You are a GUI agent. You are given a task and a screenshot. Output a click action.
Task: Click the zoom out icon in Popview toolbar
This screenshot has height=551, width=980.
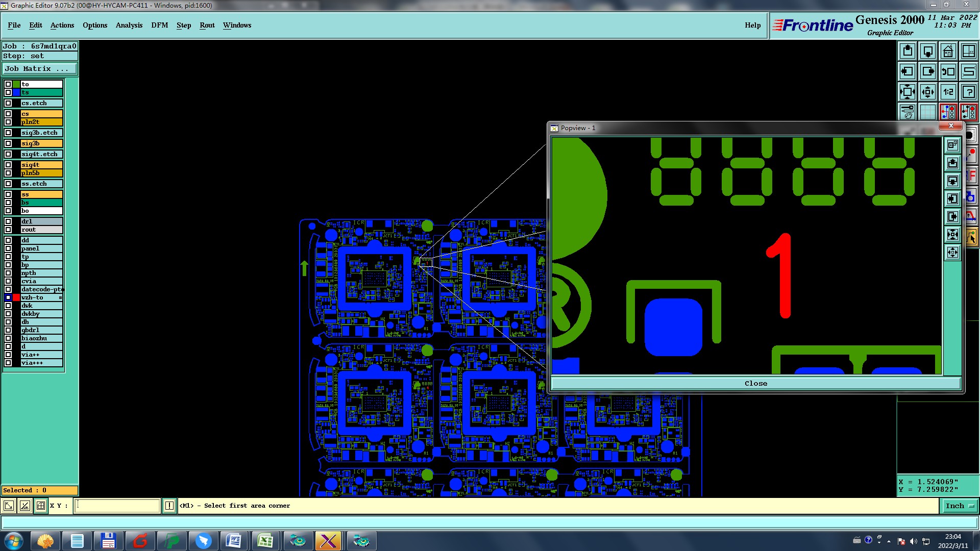[952, 253]
